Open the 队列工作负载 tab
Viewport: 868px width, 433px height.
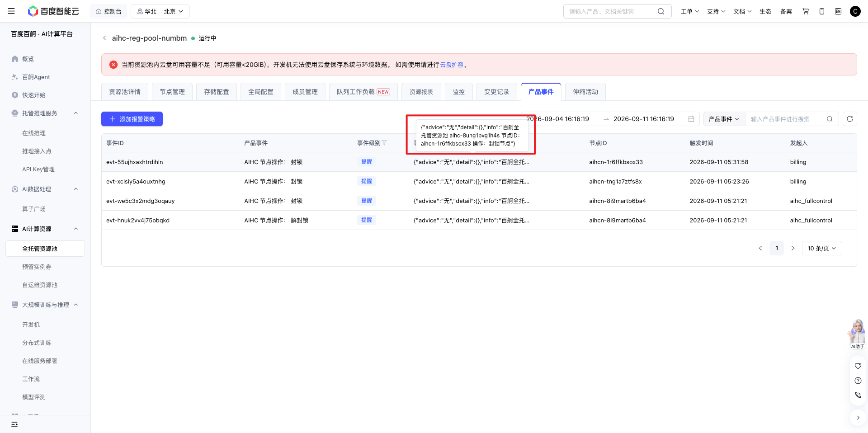click(363, 92)
